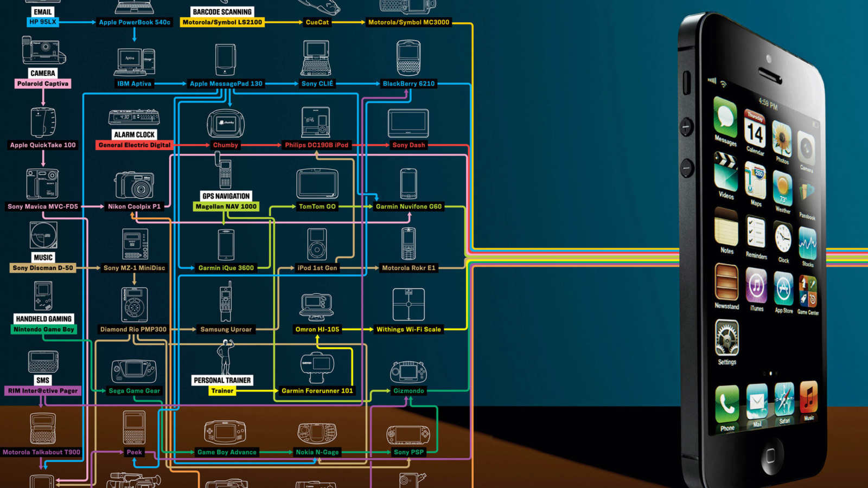Screen dimensions: 868x488
Task: Select the HANDHELD GAMING category label
Action: click(x=44, y=319)
